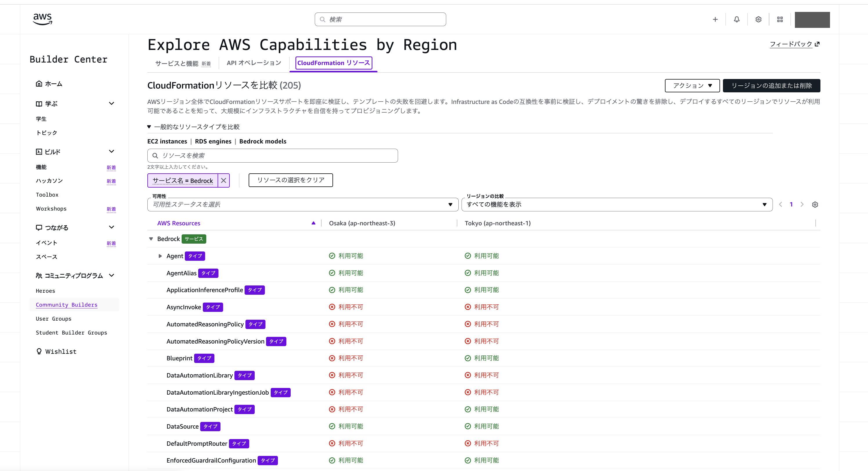Remove the Bedrock service filter token
Image resolution: width=868 pixels, height=471 pixels.
click(x=223, y=181)
